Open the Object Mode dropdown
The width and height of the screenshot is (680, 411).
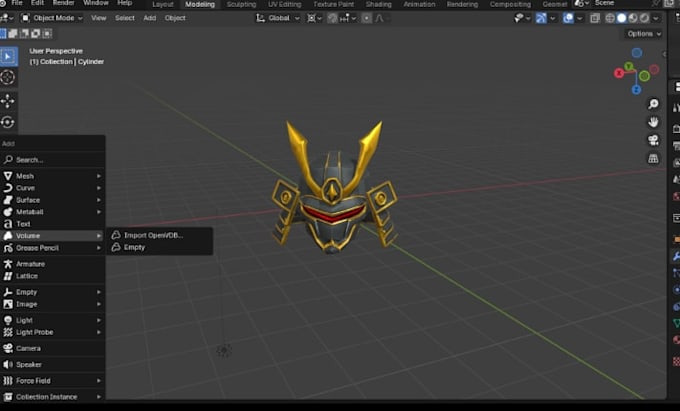pos(52,18)
